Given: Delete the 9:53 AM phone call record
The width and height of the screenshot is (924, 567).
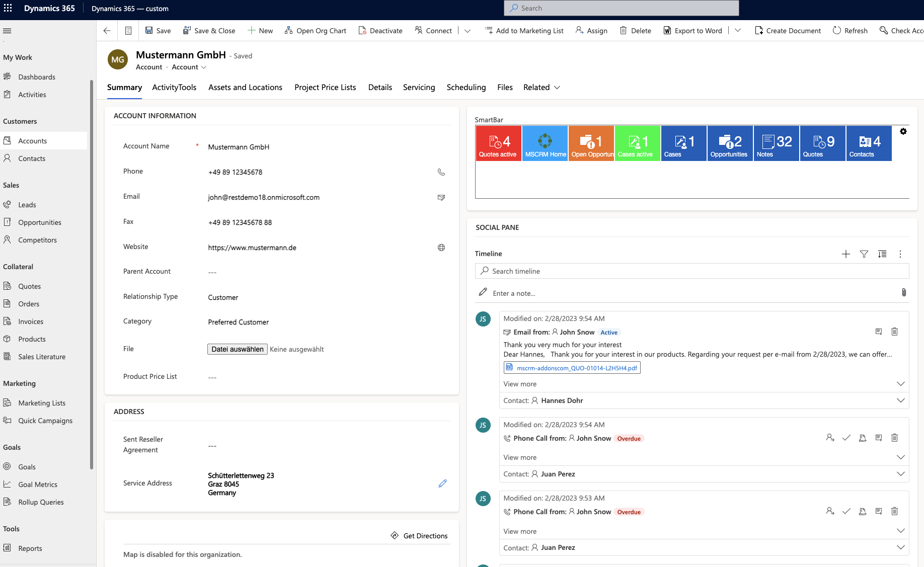Looking at the screenshot, I should tap(894, 511).
